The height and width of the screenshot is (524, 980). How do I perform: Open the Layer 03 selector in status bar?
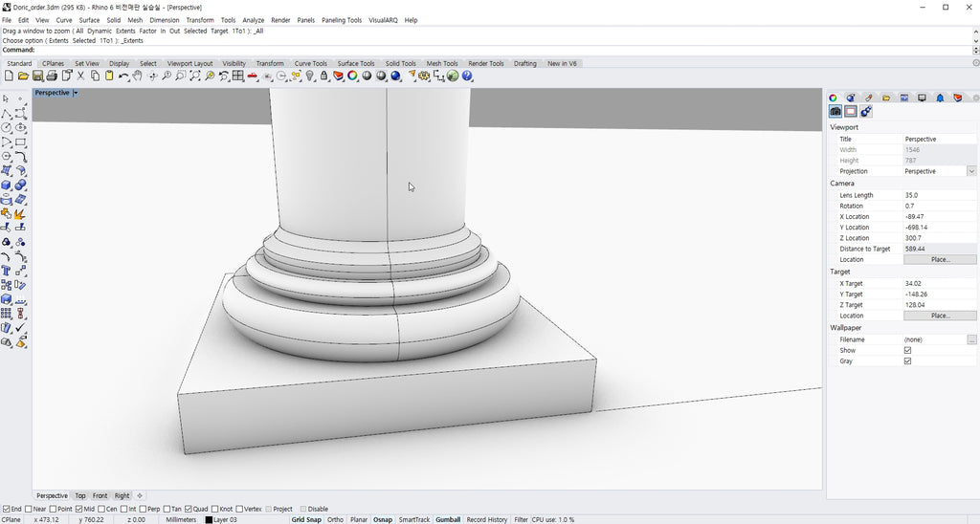pos(225,520)
